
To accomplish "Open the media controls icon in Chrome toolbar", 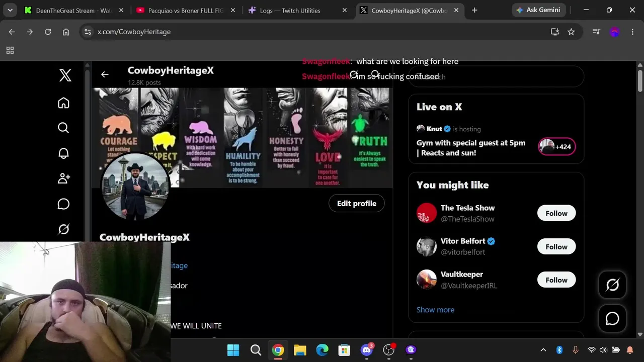I will coord(597,32).
